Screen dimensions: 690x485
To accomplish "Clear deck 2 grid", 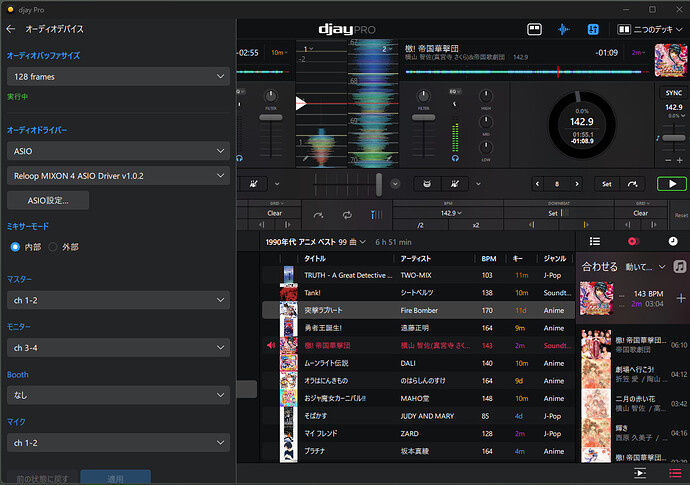I will pyautogui.click(x=640, y=213).
